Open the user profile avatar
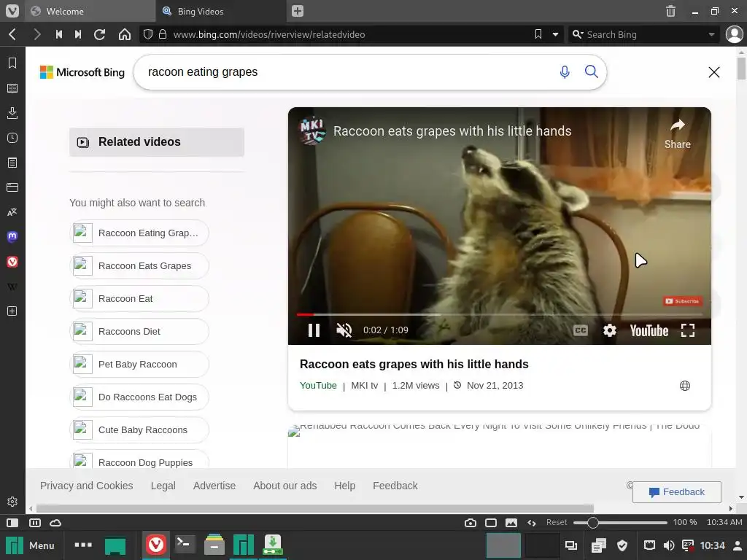Screen dimensions: 747x560 734,34
